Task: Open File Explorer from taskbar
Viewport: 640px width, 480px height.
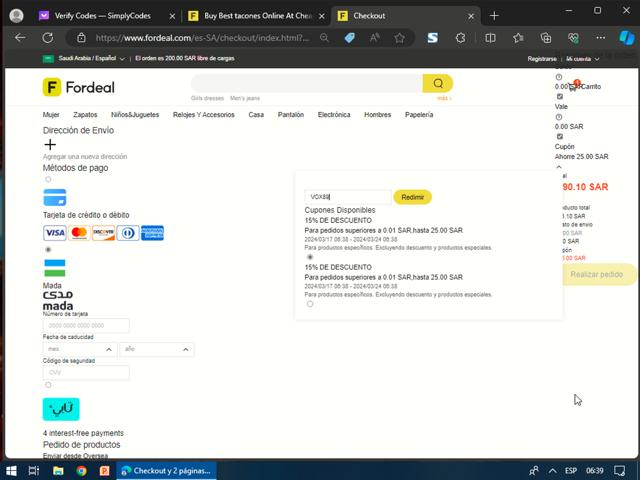Action: tap(58, 471)
